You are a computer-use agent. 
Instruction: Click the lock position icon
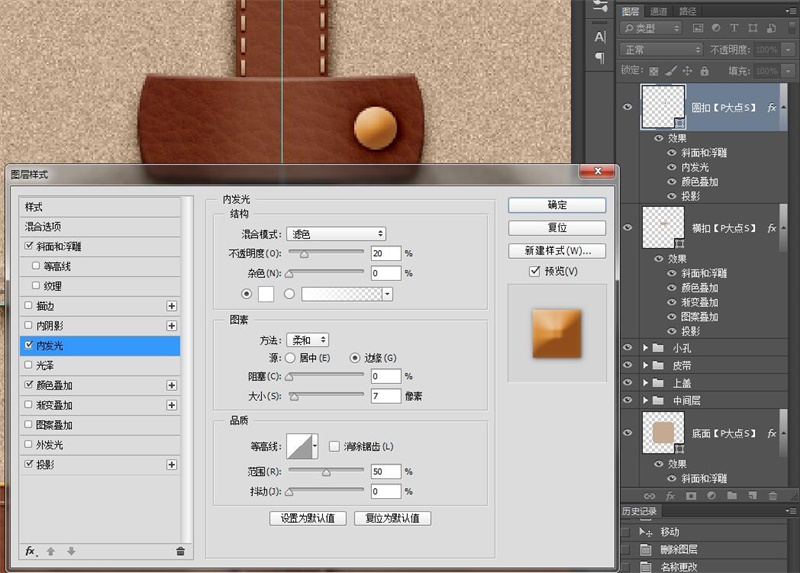[x=687, y=71]
